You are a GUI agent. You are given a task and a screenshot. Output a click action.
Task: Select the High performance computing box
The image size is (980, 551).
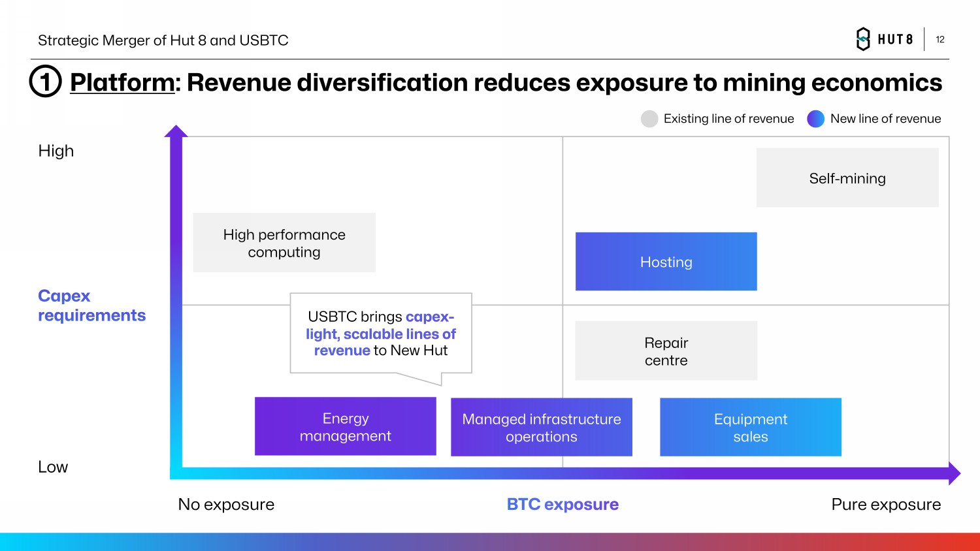point(284,242)
